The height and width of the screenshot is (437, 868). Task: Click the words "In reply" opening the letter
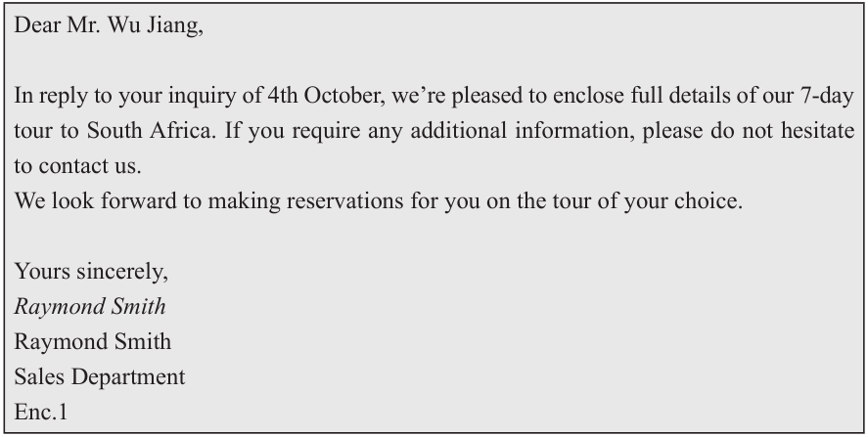(44, 97)
